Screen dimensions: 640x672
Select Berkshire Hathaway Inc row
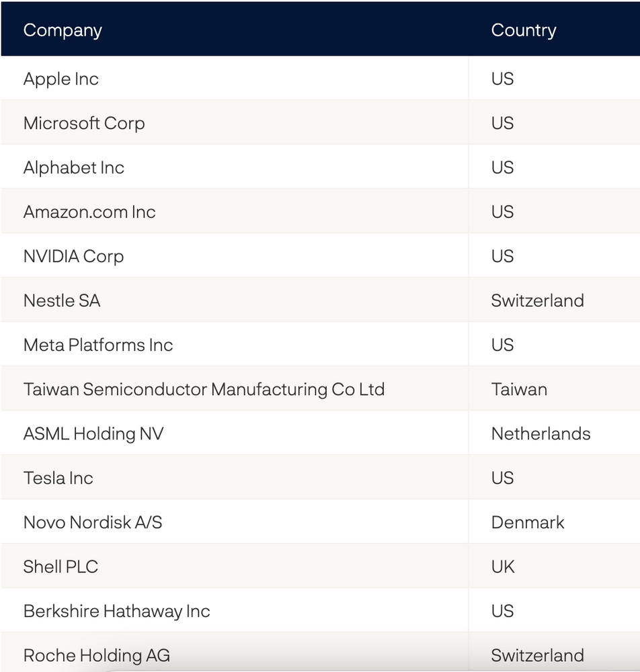coord(117,611)
